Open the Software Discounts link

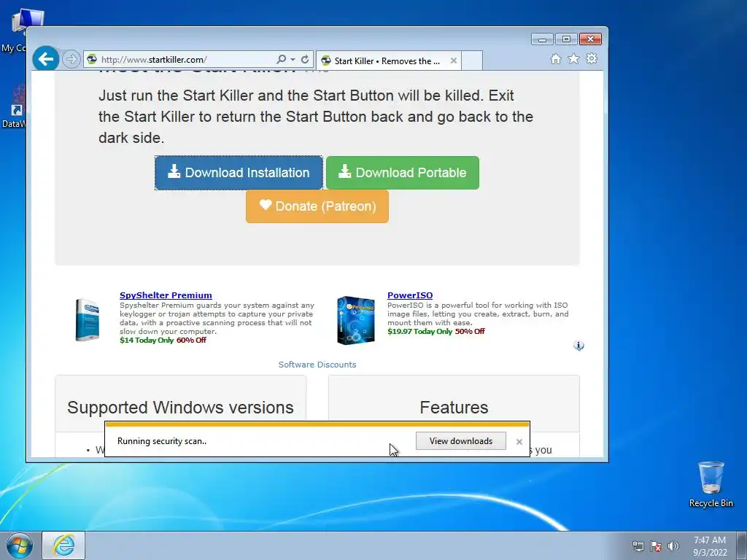(317, 365)
